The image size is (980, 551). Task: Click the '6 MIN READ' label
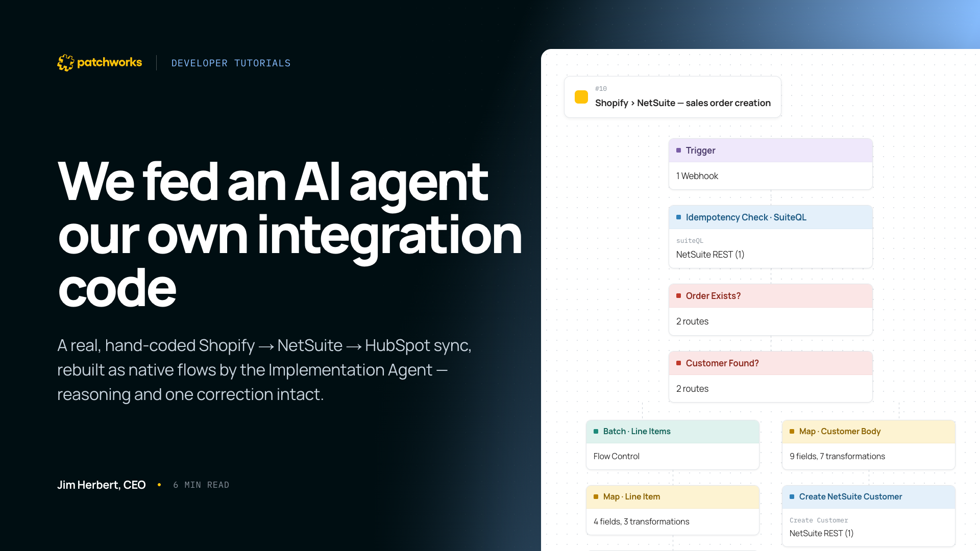(x=201, y=485)
